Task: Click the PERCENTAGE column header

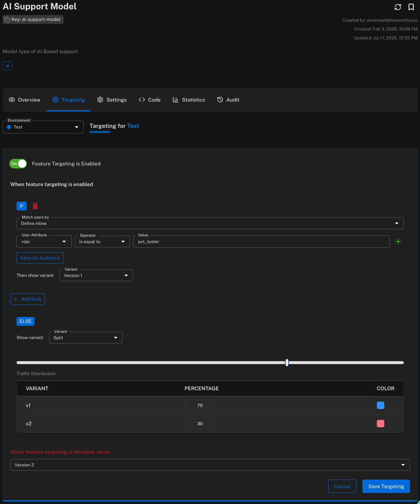Action: (202, 388)
